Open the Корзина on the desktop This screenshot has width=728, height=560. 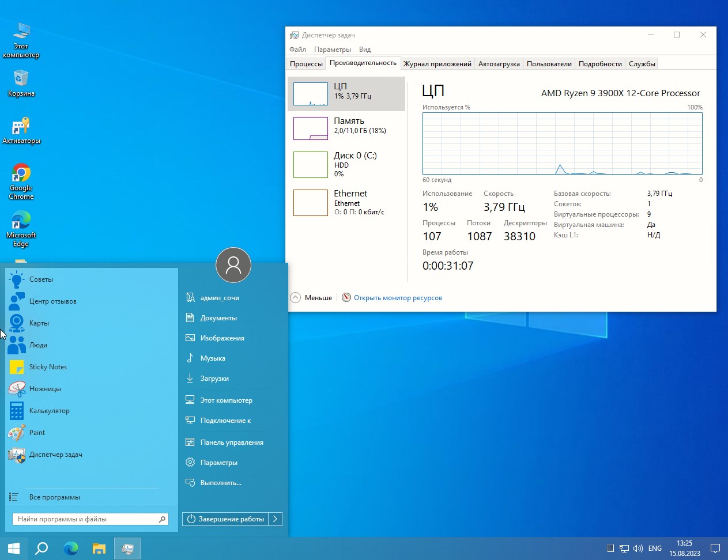point(21,81)
